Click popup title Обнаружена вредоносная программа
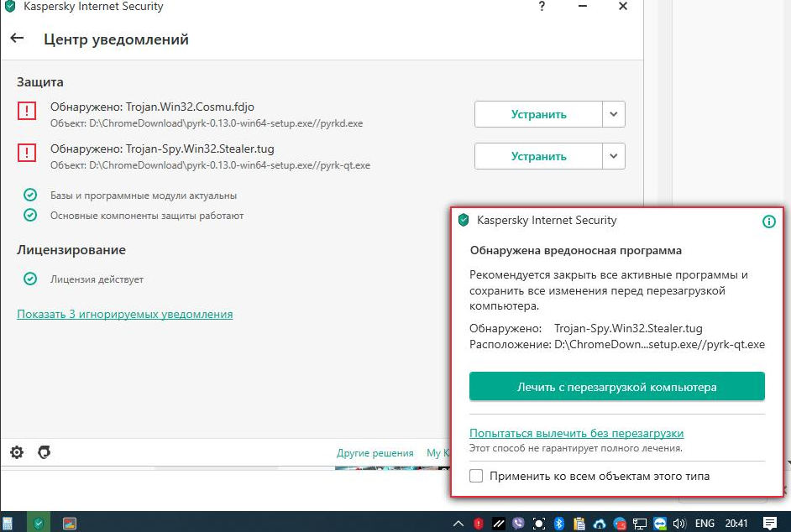 click(x=575, y=250)
